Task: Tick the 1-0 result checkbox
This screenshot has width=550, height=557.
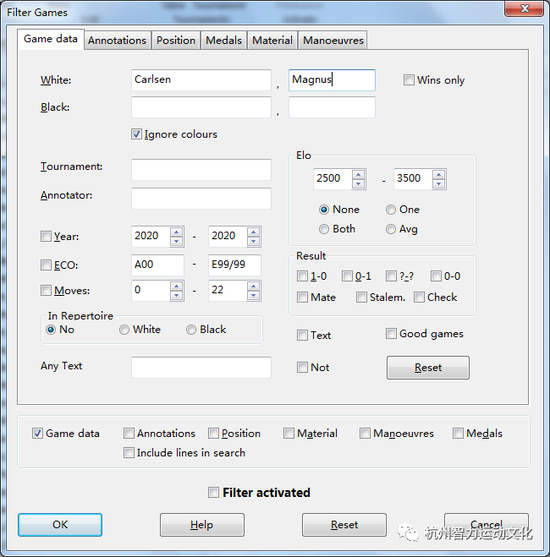Action: 302,276
